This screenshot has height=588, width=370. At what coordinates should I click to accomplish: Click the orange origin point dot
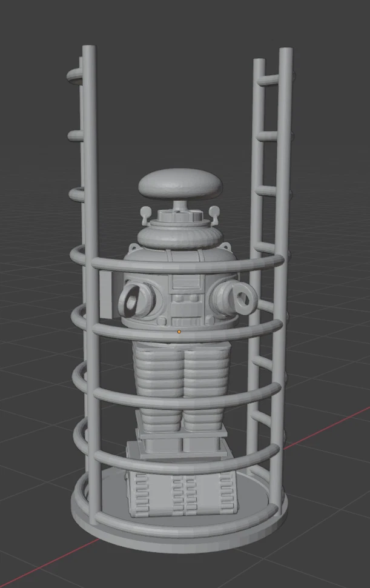(179, 332)
